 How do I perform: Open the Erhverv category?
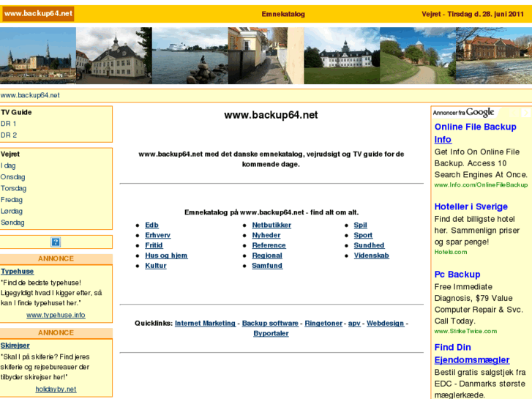pyautogui.click(x=158, y=235)
